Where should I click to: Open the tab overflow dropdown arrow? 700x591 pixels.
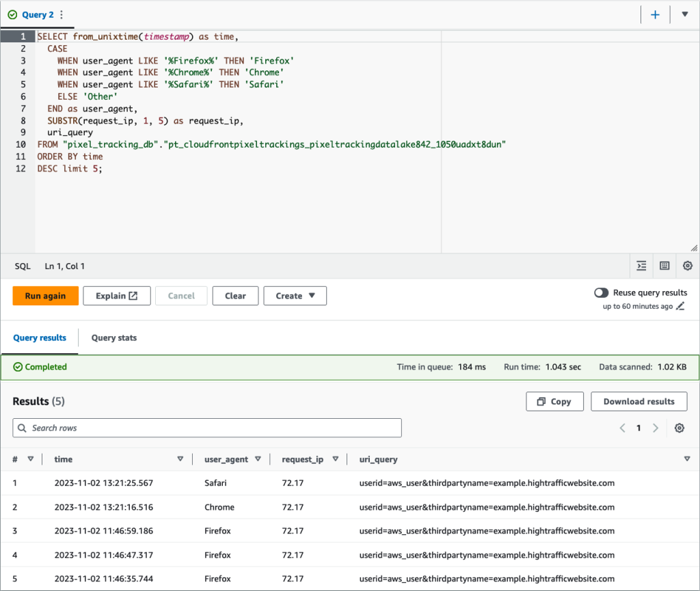pos(686,14)
